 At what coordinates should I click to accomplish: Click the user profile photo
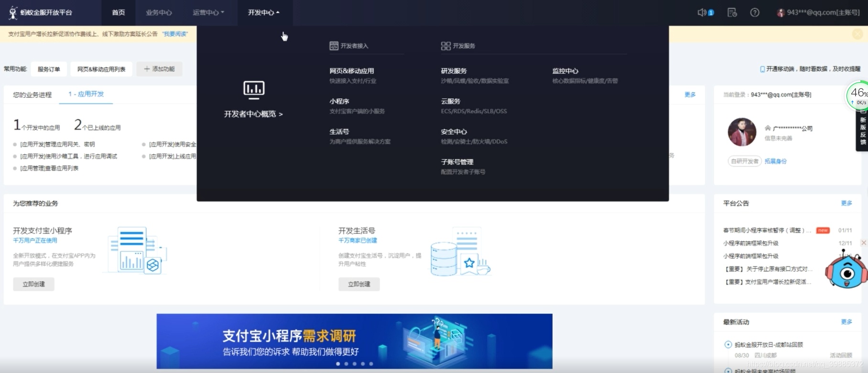pos(742,132)
